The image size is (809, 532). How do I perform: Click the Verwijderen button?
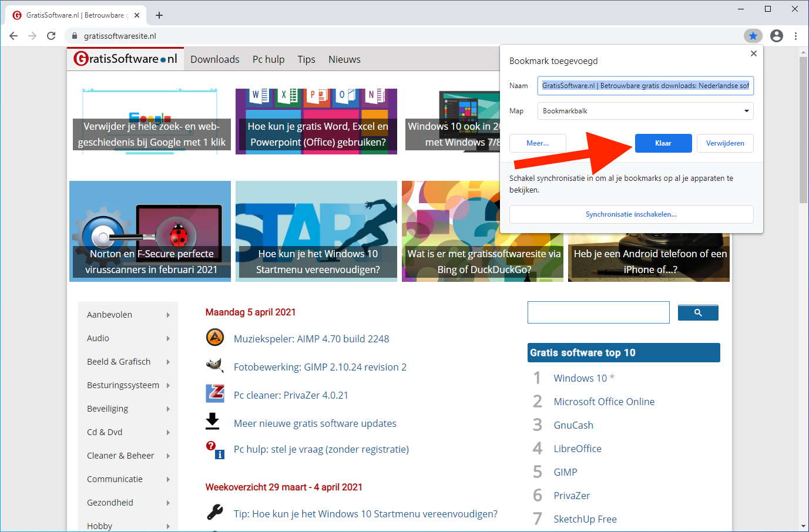(724, 143)
